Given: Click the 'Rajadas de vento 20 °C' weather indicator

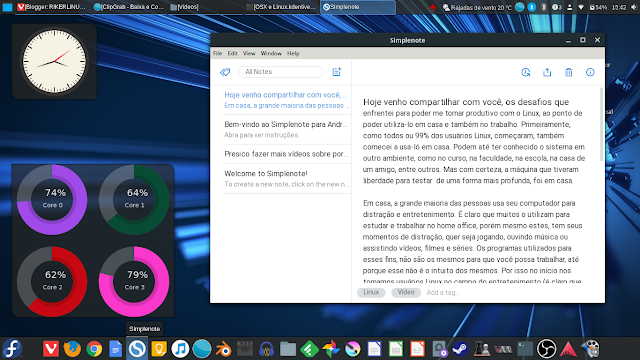Looking at the screenshot, I should coord(477,7).
